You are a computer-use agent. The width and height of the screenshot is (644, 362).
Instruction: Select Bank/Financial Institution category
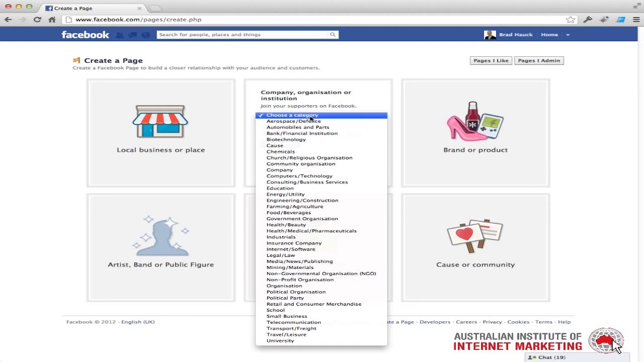pos(321,133)
